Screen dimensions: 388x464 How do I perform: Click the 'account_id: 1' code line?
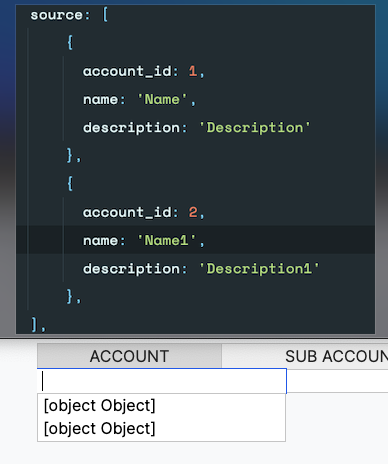pos(143,71)
